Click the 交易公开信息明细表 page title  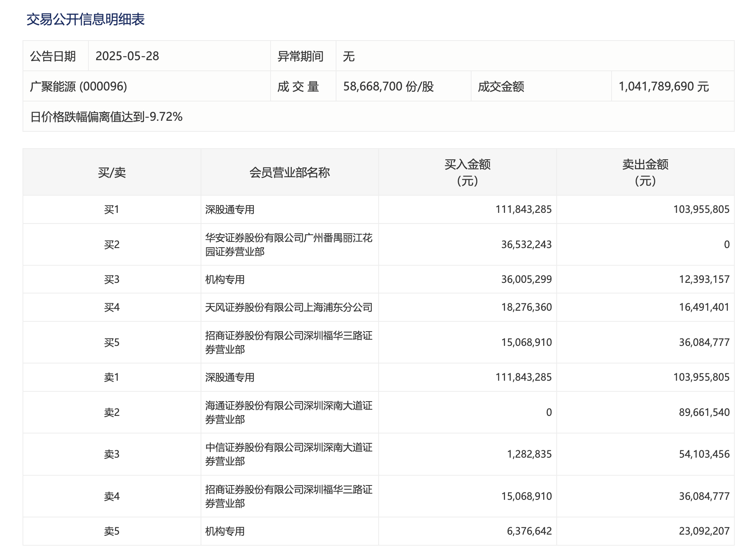click(86, 19)
